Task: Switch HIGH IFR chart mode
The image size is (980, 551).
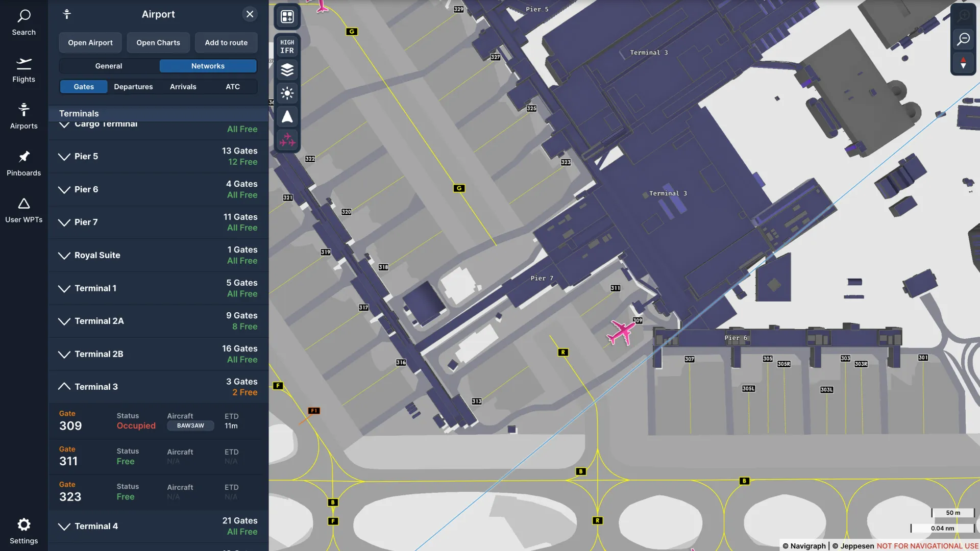Action: click(x=287, y=46)
